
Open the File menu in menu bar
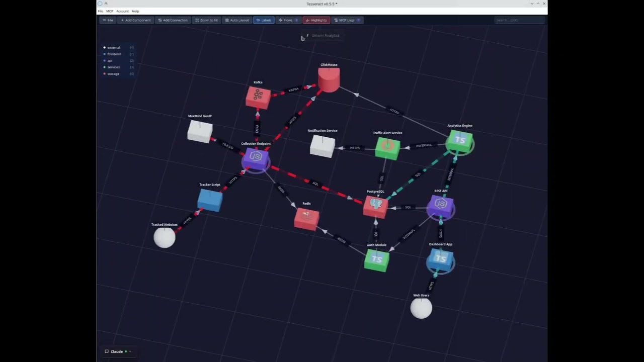pos(101,11)
